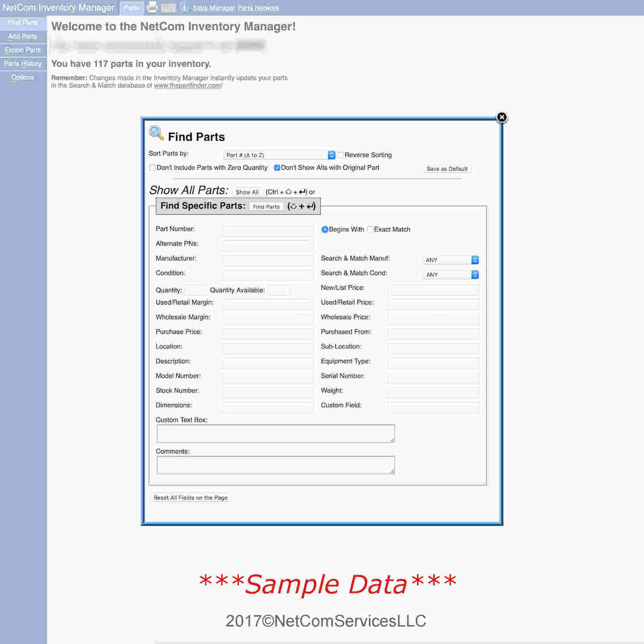Screen dimensions: 644x644
Task: Click the Purchased From input field
Action: coord(433,333)
